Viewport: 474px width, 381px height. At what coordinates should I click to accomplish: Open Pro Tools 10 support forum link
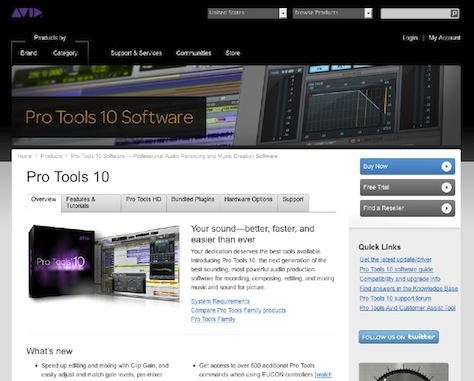(395, 298)
